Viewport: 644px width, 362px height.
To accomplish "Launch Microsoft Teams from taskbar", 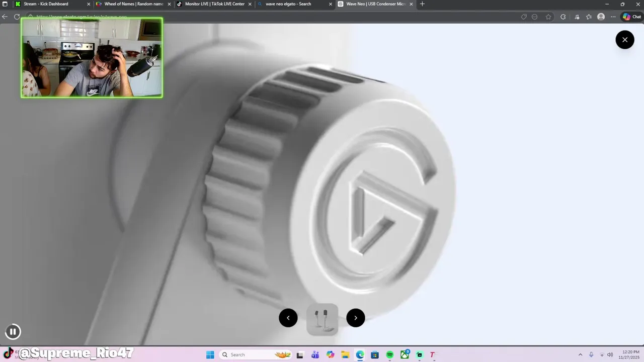I will [315, 355].
